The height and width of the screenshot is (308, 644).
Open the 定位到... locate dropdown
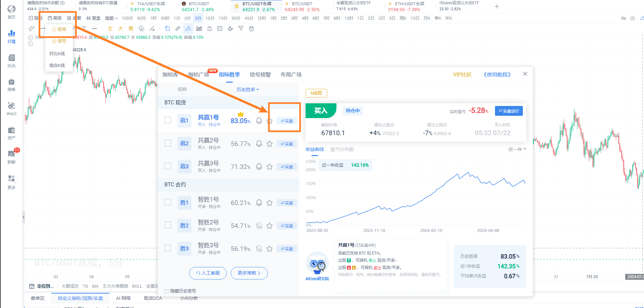point(41,286)
